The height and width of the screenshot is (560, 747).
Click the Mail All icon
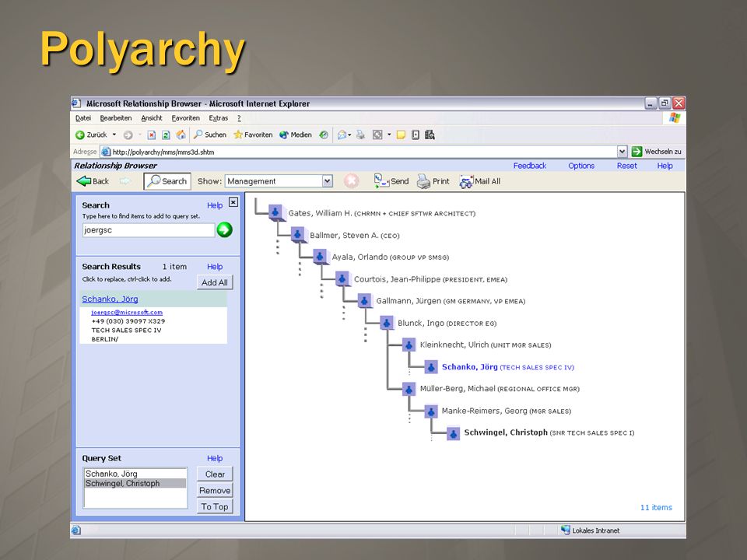point(466,181)
